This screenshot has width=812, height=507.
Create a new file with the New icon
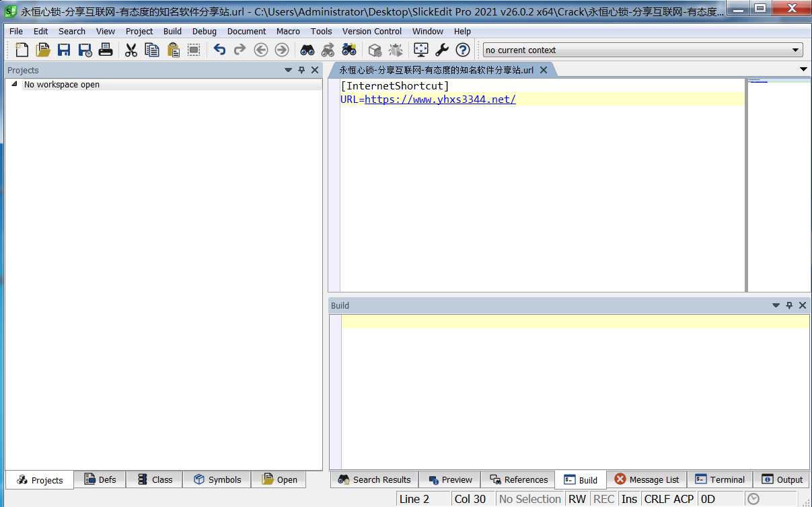point(22,50)
